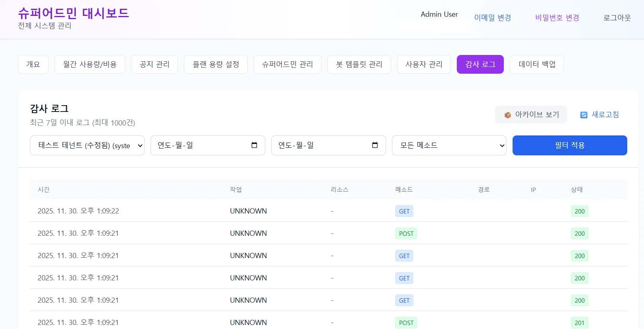Image resolution: width=644 pixels, height=329 pixels.
Task: Click the start date input field
Action: click(199, 145)
